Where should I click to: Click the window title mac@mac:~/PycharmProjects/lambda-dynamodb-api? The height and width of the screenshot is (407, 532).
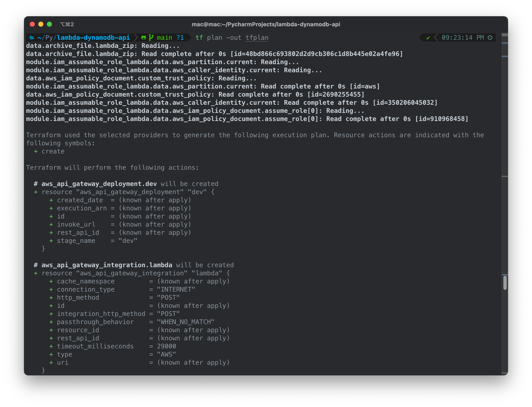[x=266, y=24]
